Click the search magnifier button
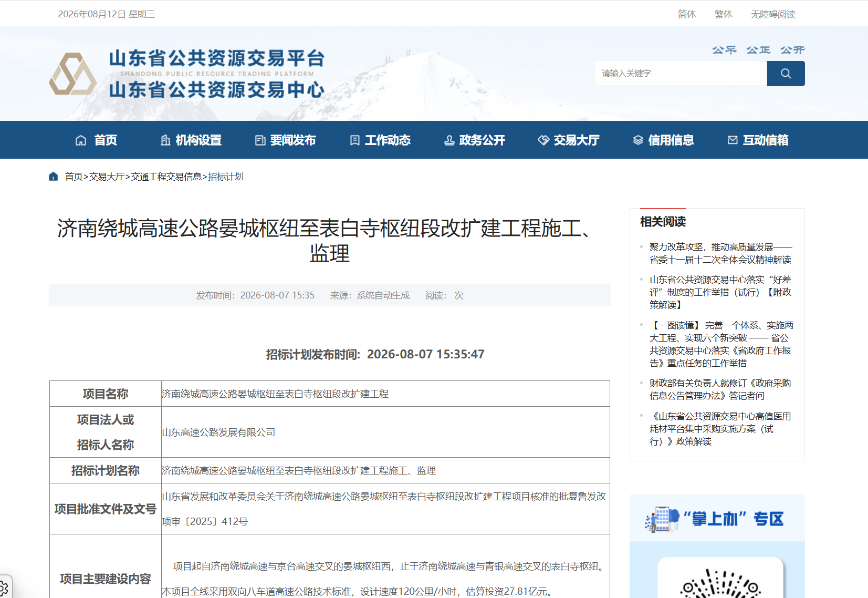Screen dimensions: 868x598 [x=786, y=74]
